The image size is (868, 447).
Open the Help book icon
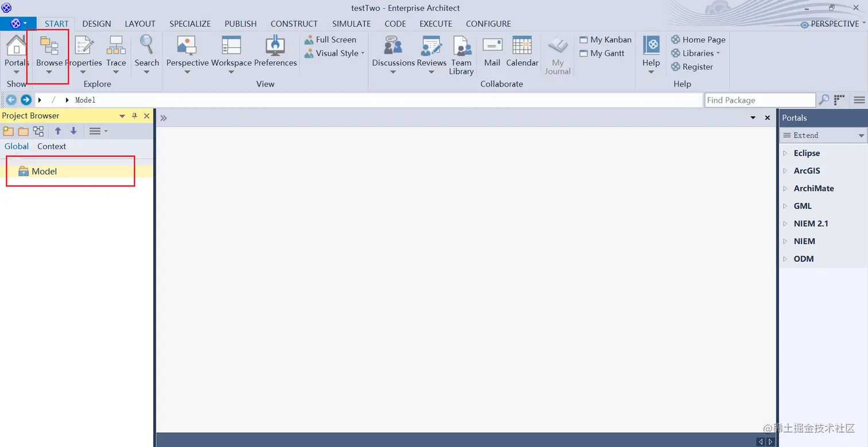(x=651, y=46)
